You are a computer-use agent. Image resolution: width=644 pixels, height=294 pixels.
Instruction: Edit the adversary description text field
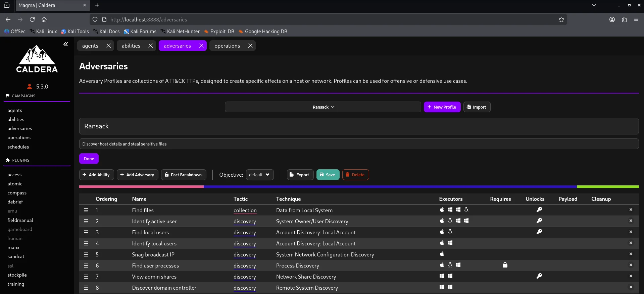(358, 144)
